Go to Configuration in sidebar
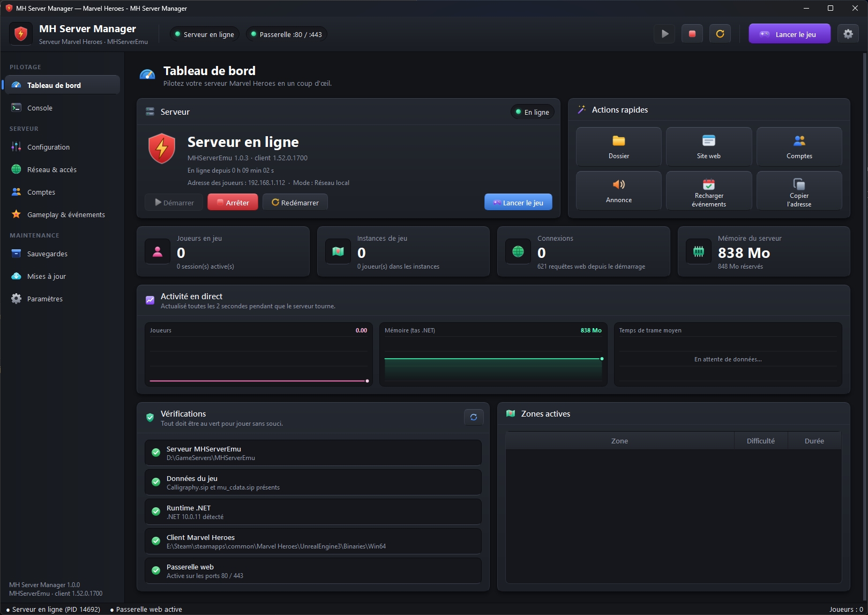Screen dimensions: 868x615 (x=62, y=147)
